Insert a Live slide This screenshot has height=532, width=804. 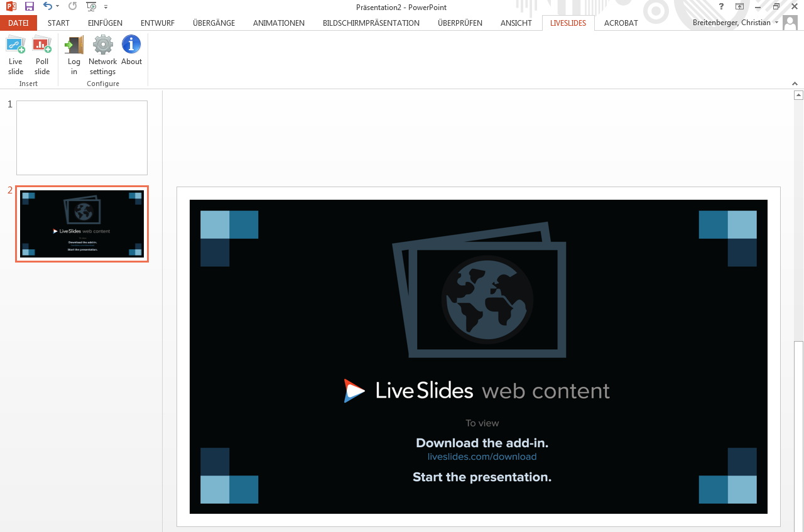point(16,56)
